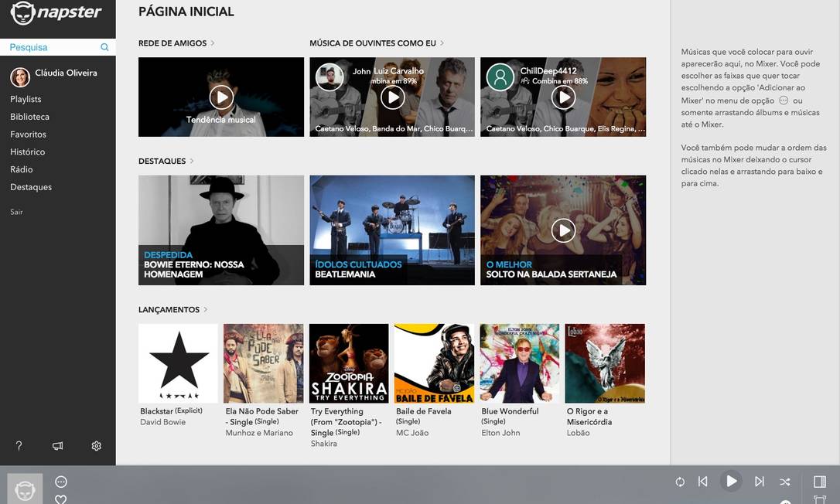Toggle repeat mode
The width and height of the screenshot is (840, 504).
click(x=680, y=482)
